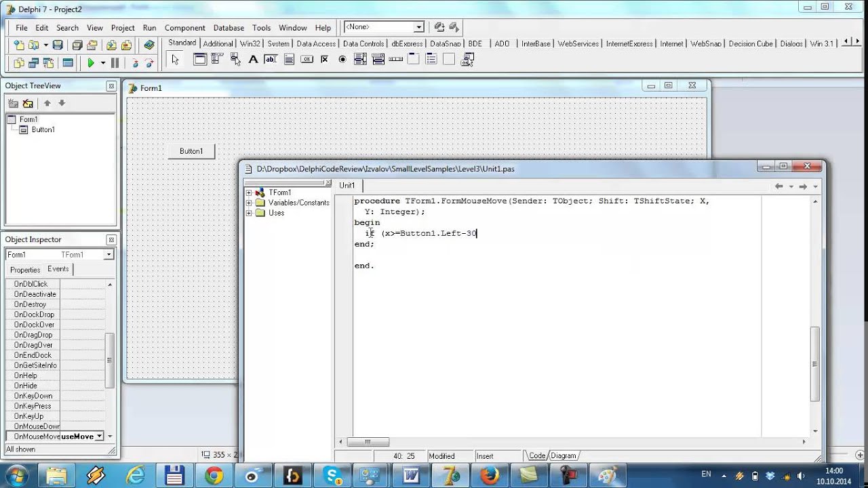The image size is (868, 488).
Task: Click the OnDblClick event row
Action: [x=56, y=284]
